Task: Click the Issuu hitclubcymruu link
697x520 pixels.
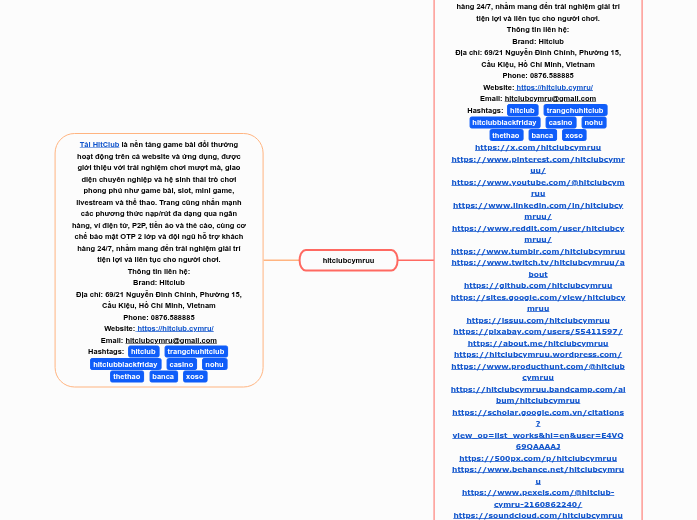Action: pyautogui.click(x=538, y=320)
